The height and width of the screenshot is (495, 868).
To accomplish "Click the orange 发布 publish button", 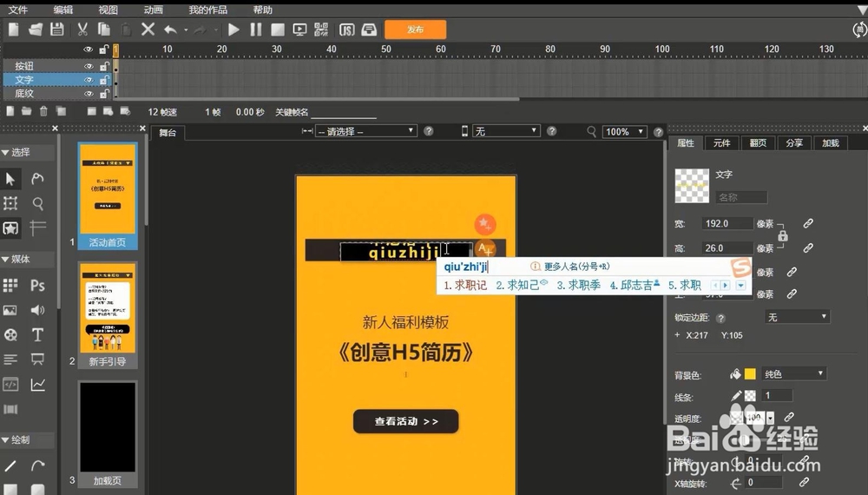I will tap(415, 30).
